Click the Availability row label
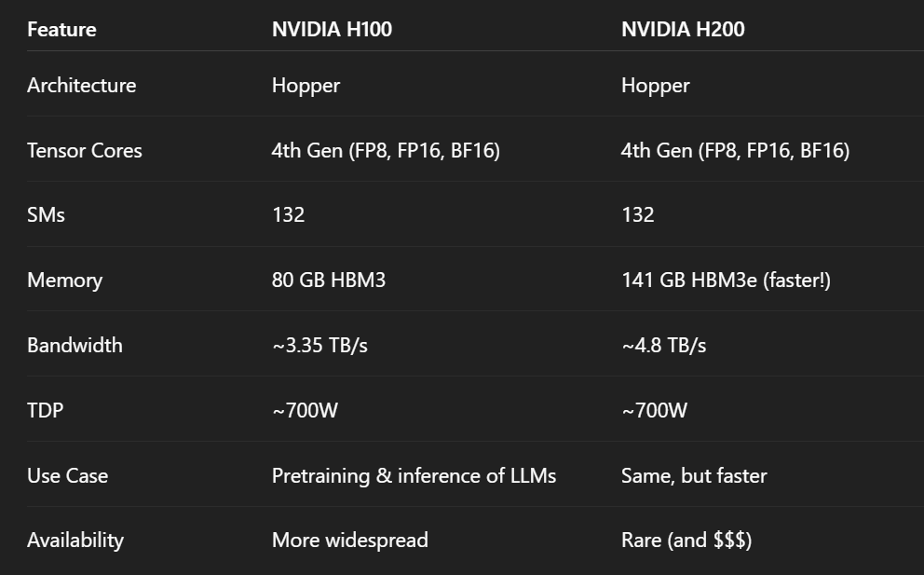Image resolution: width=924 pixels, height=575 pixels. tap(75, 541)
